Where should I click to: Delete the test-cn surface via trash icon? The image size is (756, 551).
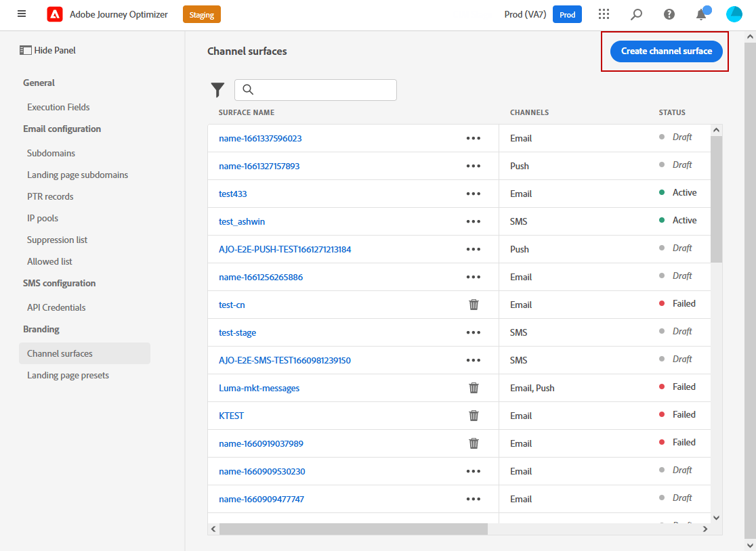[474, 305]
